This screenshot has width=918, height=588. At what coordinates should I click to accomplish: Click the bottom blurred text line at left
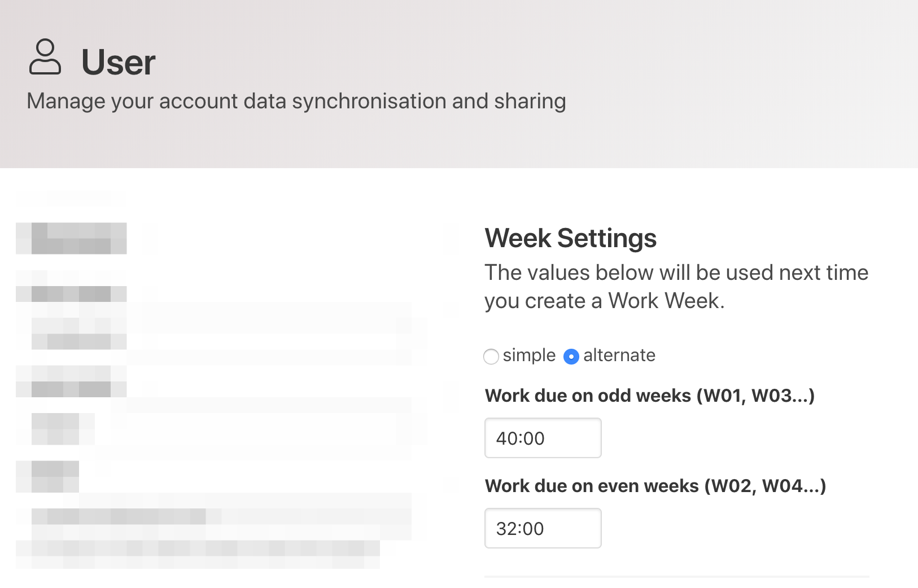[x=198, y=548]
